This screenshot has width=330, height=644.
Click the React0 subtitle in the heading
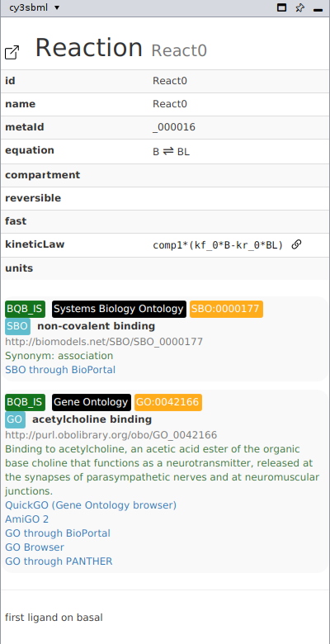click(179, 51)
